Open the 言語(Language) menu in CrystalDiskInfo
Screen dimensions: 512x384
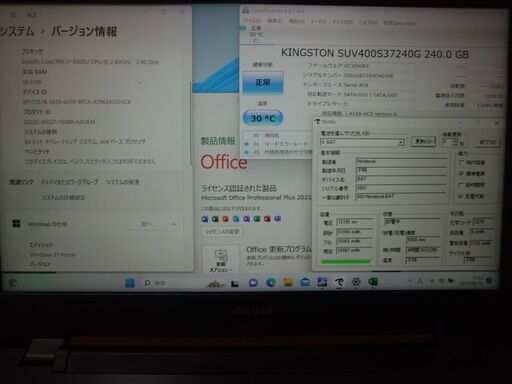click(399, 23)
